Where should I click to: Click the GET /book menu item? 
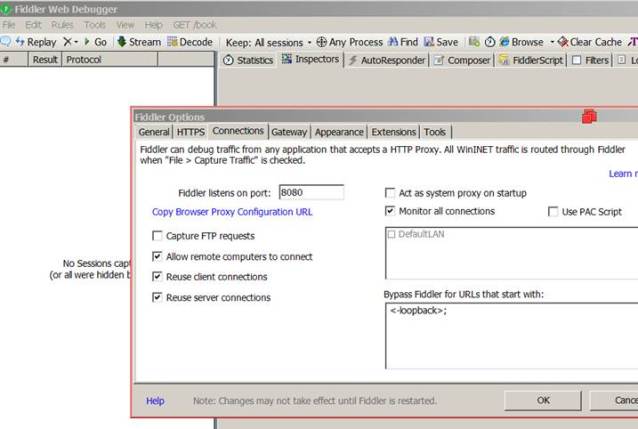click(x=194, y=25)
